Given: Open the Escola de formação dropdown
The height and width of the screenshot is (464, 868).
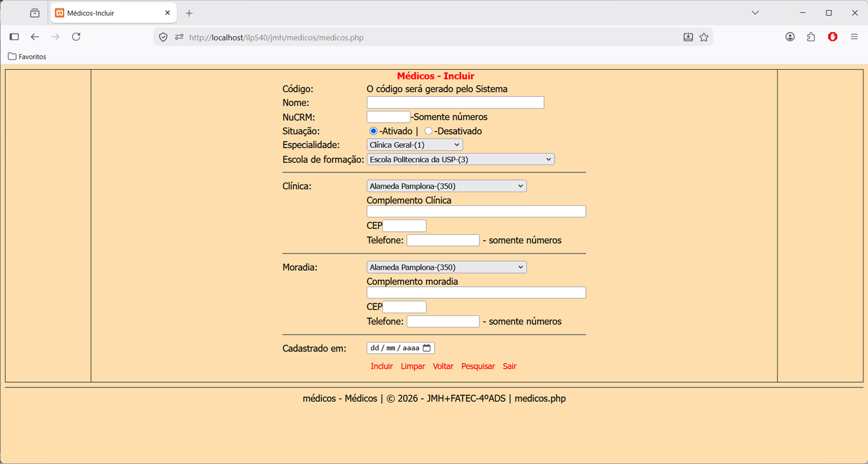Looking at the screenshot, I should 460,159.
